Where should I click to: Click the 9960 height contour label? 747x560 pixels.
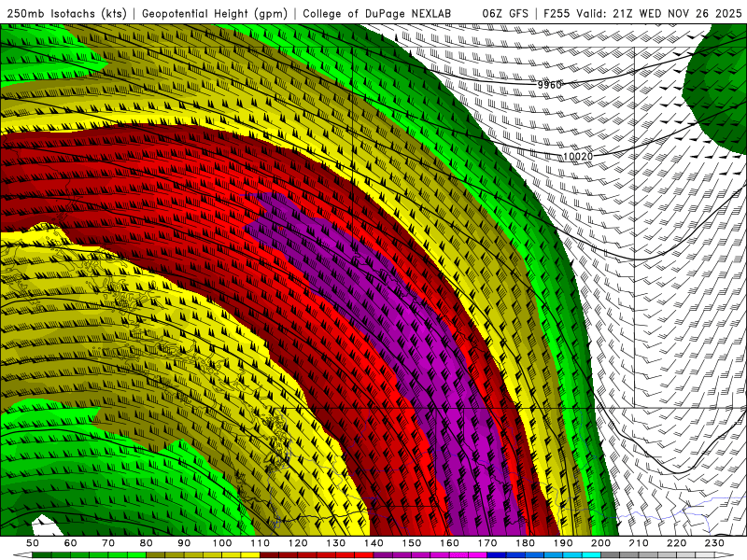[x=550, y=85]
